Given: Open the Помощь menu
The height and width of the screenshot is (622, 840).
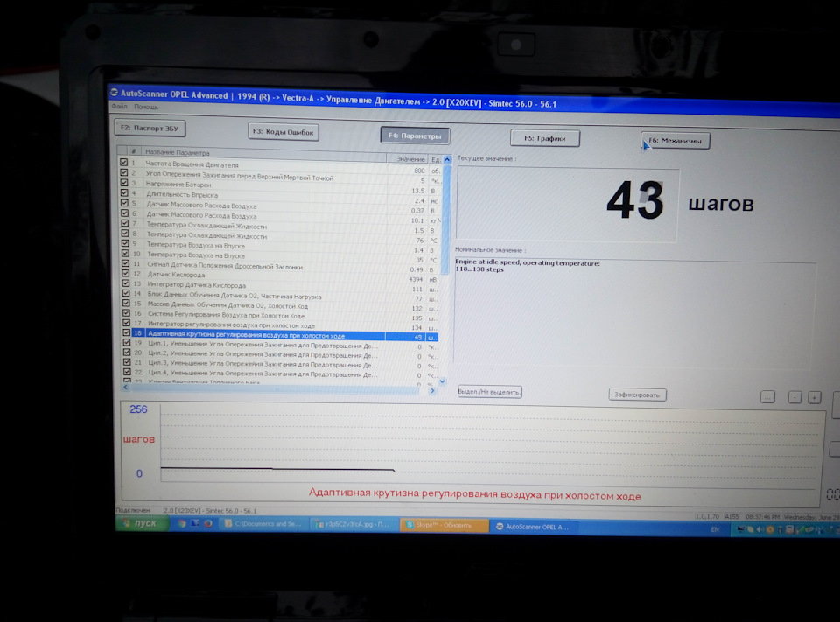Looking at the screenshot, I should click(x=146, y=107).
